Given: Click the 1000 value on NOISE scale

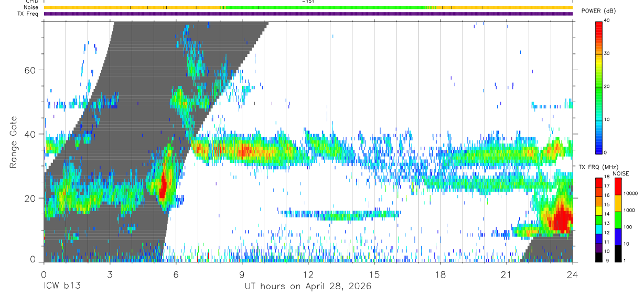Looking at the screenshot, I should point(629,210).
